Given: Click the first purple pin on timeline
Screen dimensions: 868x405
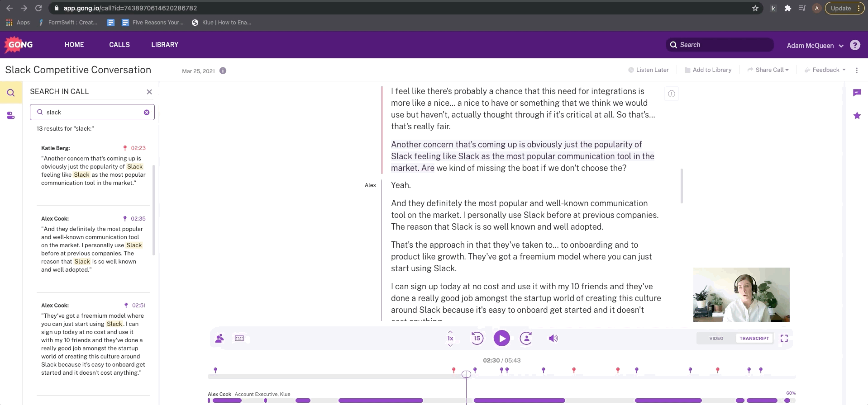Looking at the screenshot, I should tap(215, 370).
